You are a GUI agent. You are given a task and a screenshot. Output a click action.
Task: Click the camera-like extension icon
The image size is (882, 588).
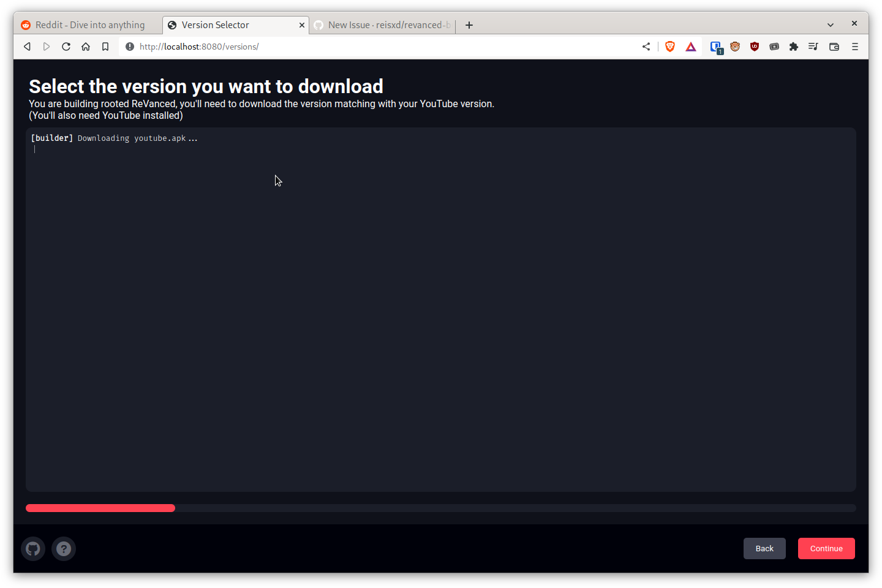774,47
